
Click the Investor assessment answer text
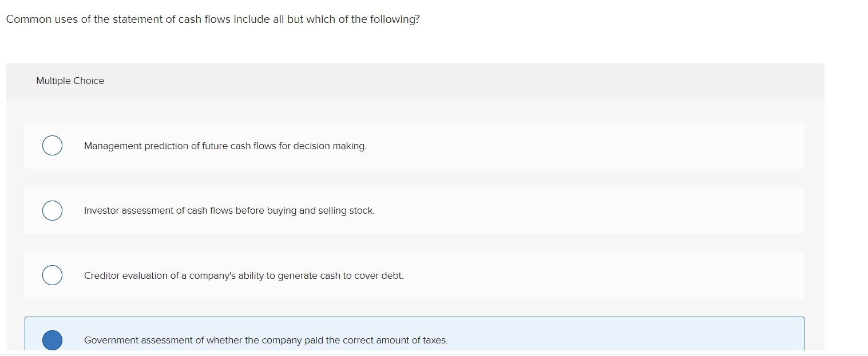[x=229, y=211]
